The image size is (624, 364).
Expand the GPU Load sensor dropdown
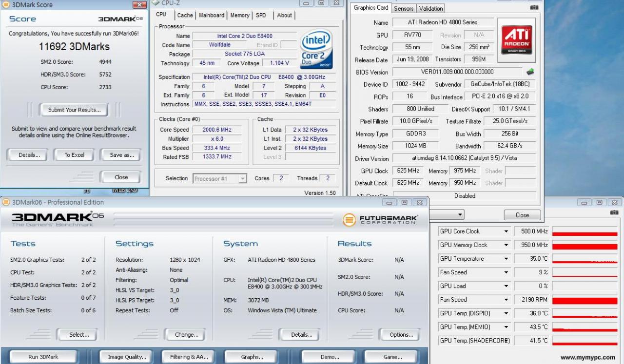(x=506, y=286)
